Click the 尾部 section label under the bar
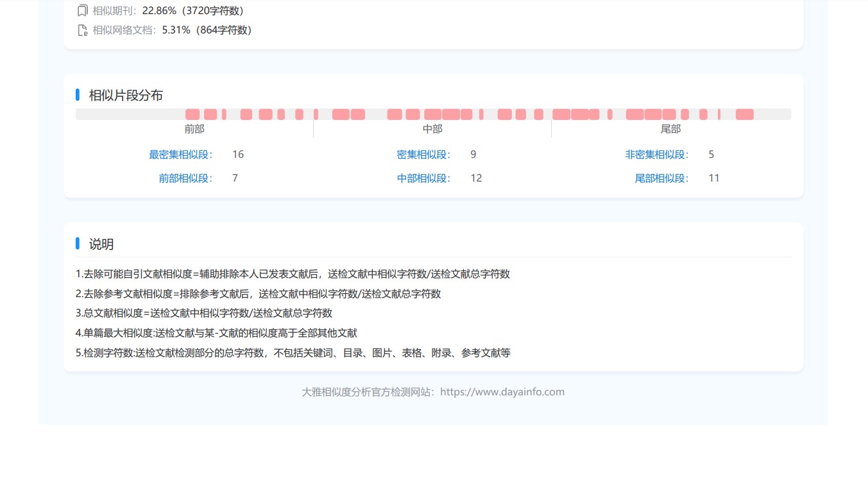Image resolution: width=868 pixels, height=498 pixels. 670,129
